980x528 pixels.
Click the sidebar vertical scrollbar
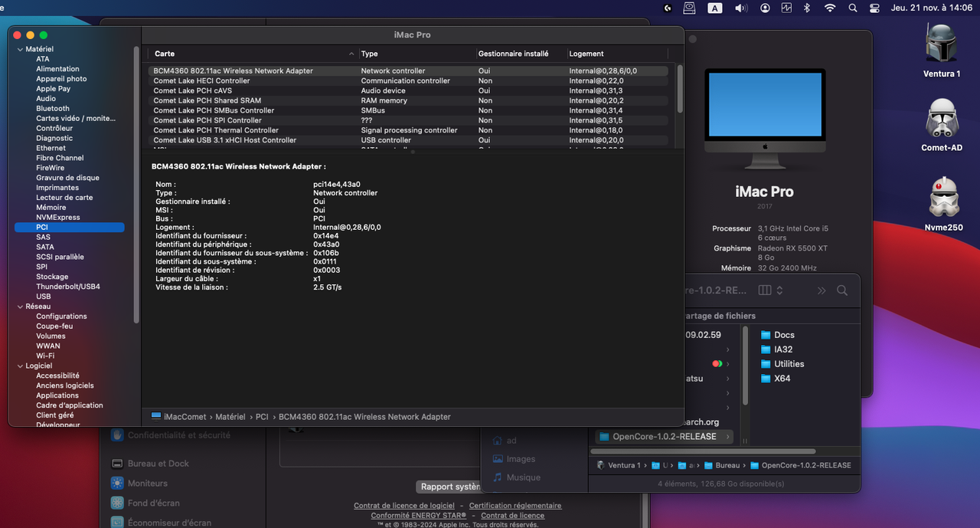[x=136, y=184]
